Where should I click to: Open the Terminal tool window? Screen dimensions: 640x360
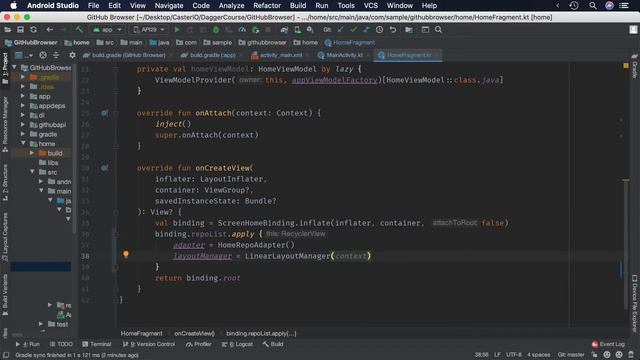click(96, 344)
